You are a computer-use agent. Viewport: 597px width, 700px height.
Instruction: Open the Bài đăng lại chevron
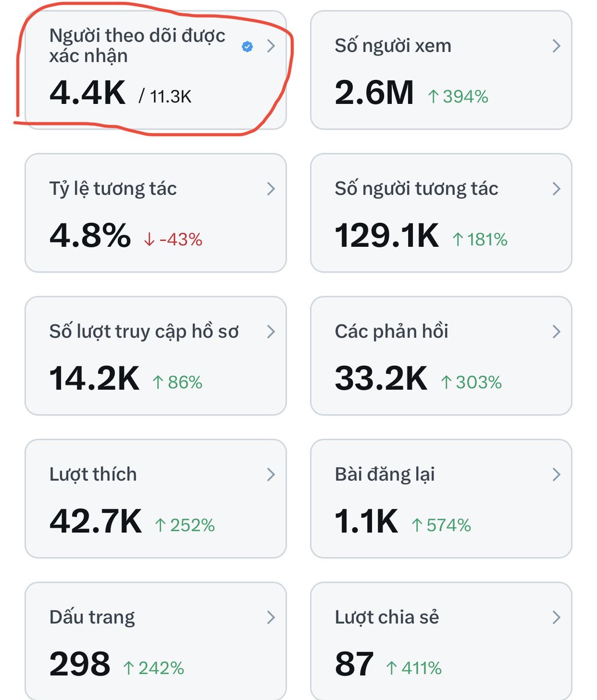pos(556,475)
